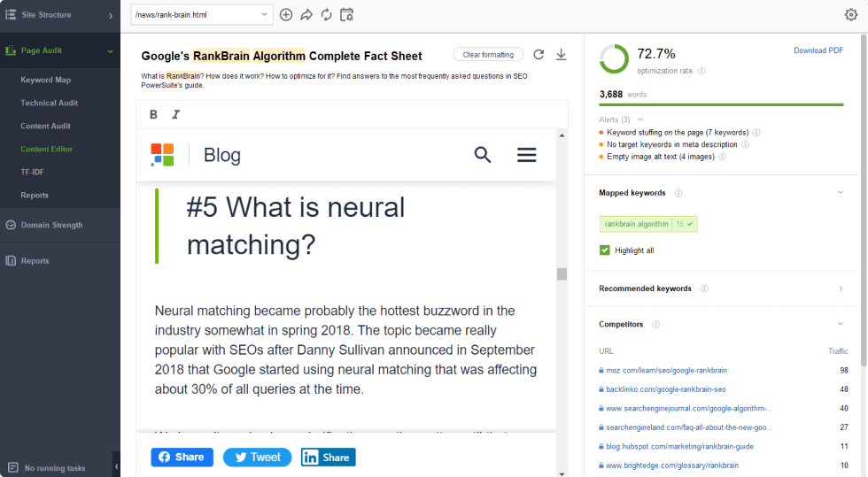The height and width of the screenshot is (477, 868).
Task: Click the optimization rate circular gauge
Action: click(x=615, y=59)
